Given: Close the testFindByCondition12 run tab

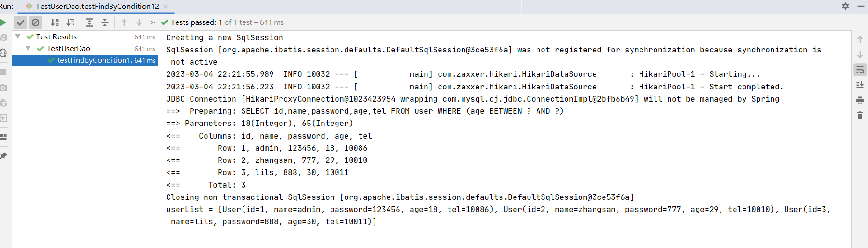Looking at the screenshot, I should (x=166, y=7).
